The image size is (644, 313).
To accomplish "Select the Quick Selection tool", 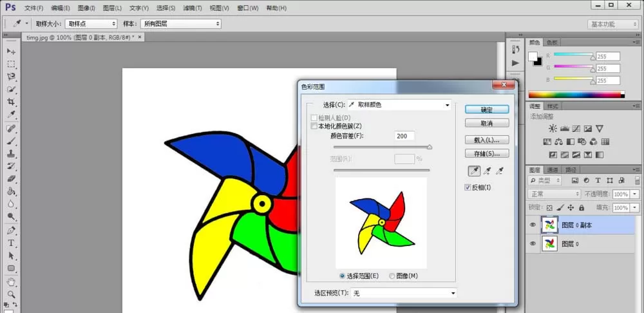I will tap(11, 89).
